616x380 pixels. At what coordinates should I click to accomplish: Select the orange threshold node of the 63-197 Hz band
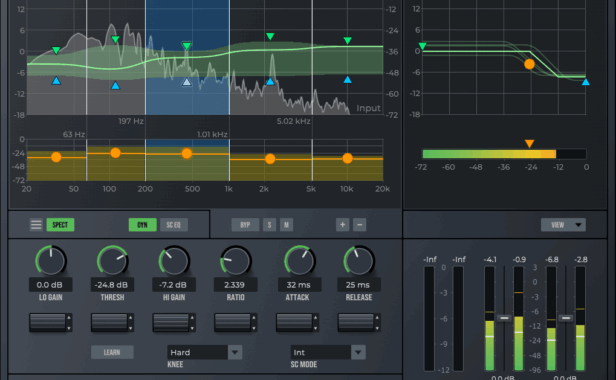[x=115, y=153]
